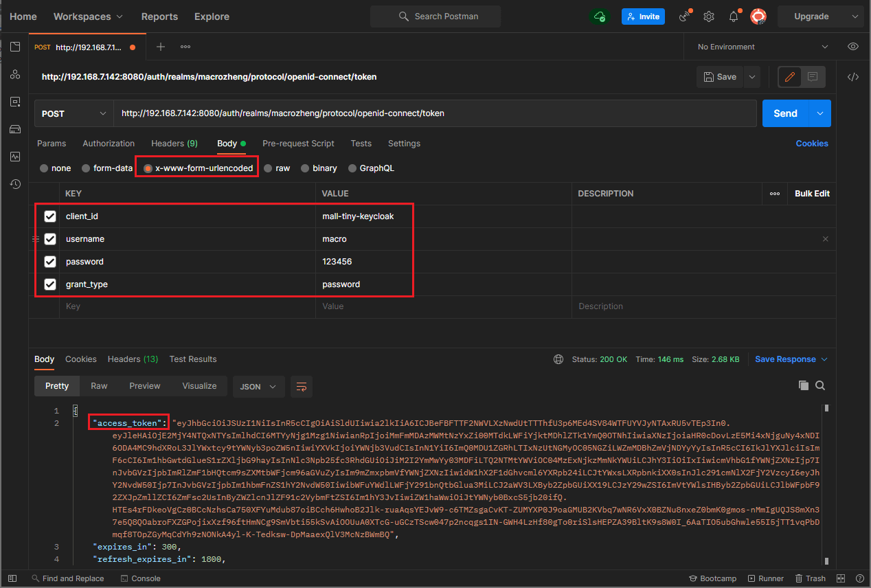Open the Console in status bar
This screenshot has width=871, height=588.
point(139,578)
